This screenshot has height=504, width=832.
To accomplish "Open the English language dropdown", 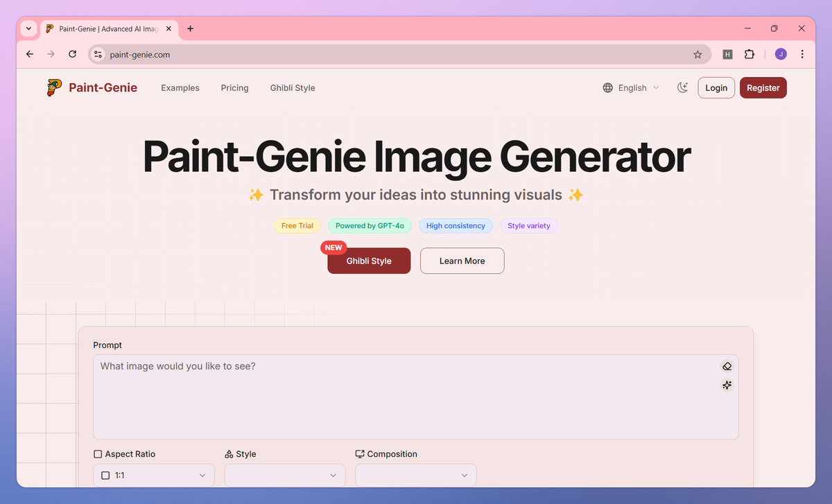I will coord(632,88).
